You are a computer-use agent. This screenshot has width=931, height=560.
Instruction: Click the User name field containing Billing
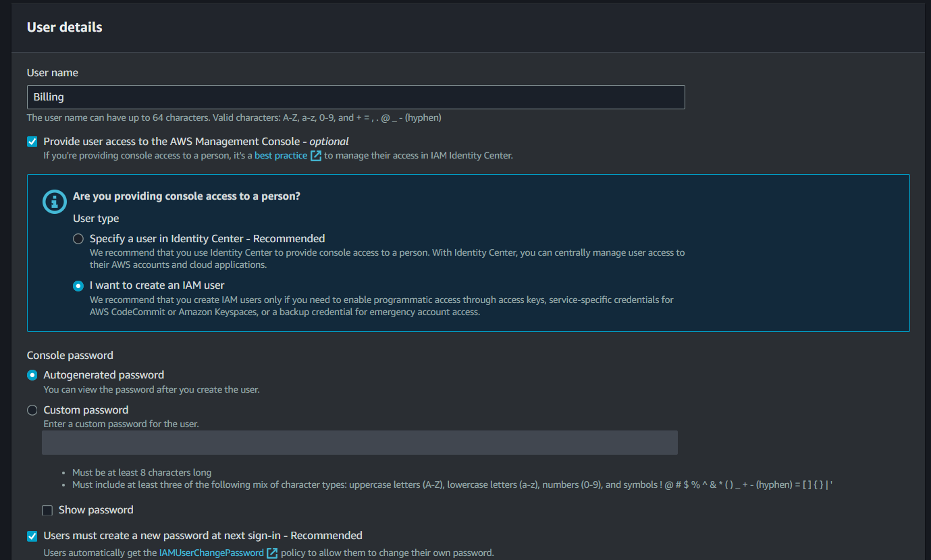pyautogui.click(x=356, y=97)
